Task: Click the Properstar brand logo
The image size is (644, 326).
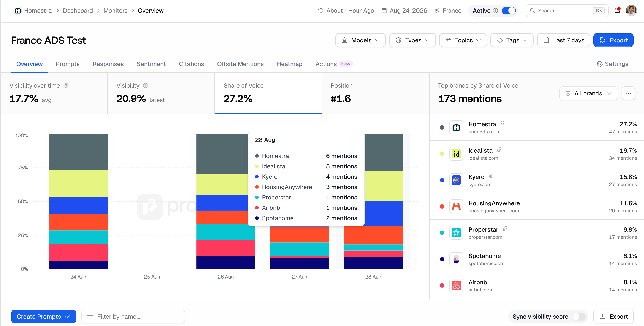Action: (456, 233)
